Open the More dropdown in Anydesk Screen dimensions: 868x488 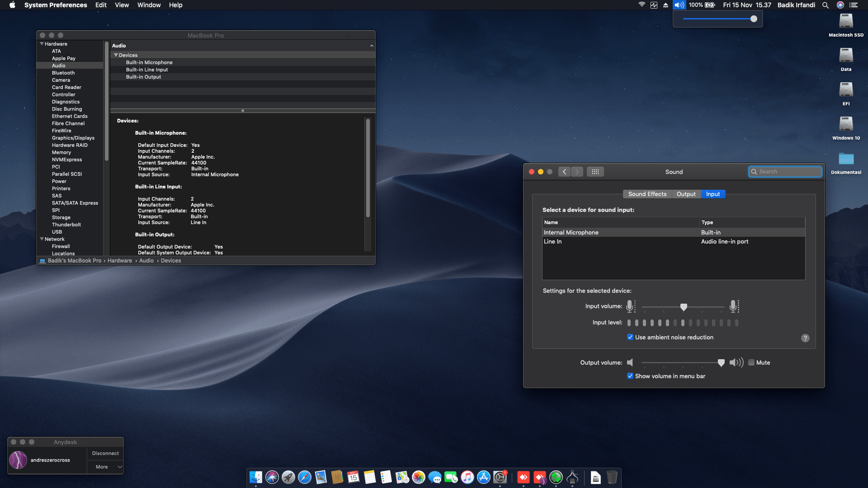(x=105, y=467)
